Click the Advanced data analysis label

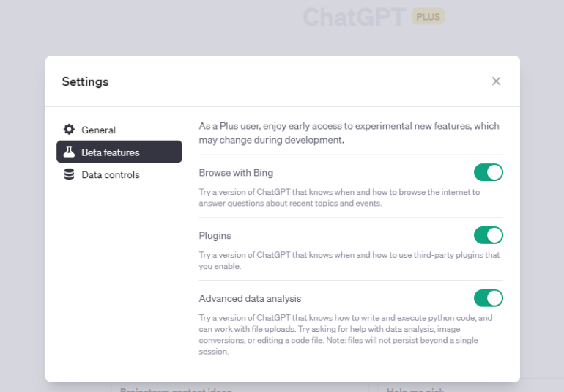250,298
